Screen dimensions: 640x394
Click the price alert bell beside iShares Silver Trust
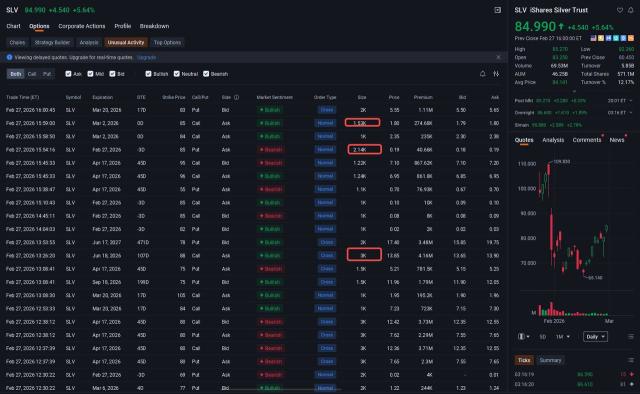(631, 10)
